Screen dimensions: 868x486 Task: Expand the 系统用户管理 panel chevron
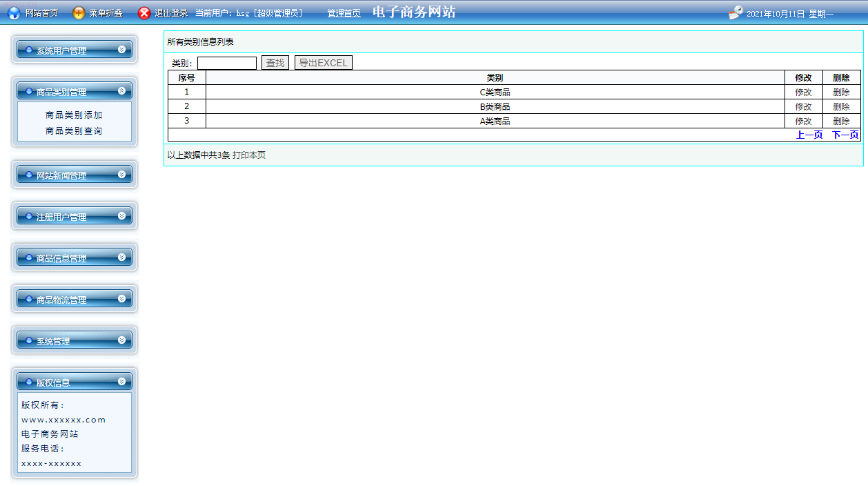tap(122, 50)
